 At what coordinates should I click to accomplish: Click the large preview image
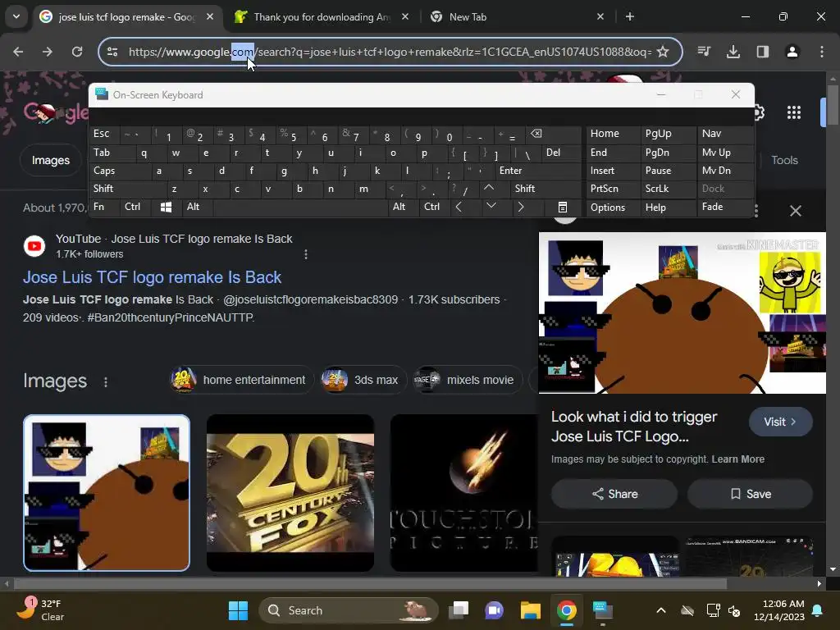(x=682, y=313)
